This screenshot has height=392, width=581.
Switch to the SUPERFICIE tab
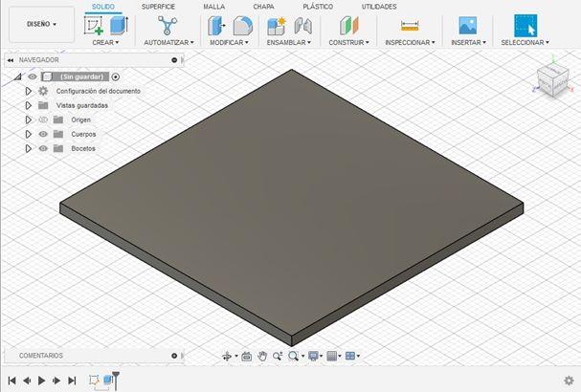[x=158, y=7]
